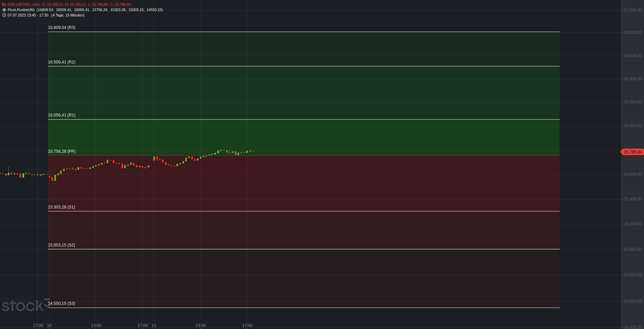Click the 16.056,41 (R1) resistance label
Viewport: 644px width, 329px height.
pyautogui.click(x=62, y=115)
